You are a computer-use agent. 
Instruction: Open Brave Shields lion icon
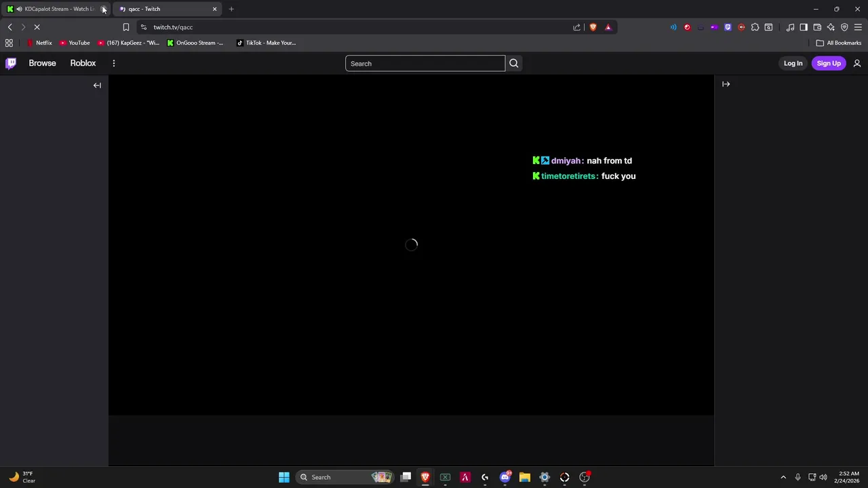point(593,27)
